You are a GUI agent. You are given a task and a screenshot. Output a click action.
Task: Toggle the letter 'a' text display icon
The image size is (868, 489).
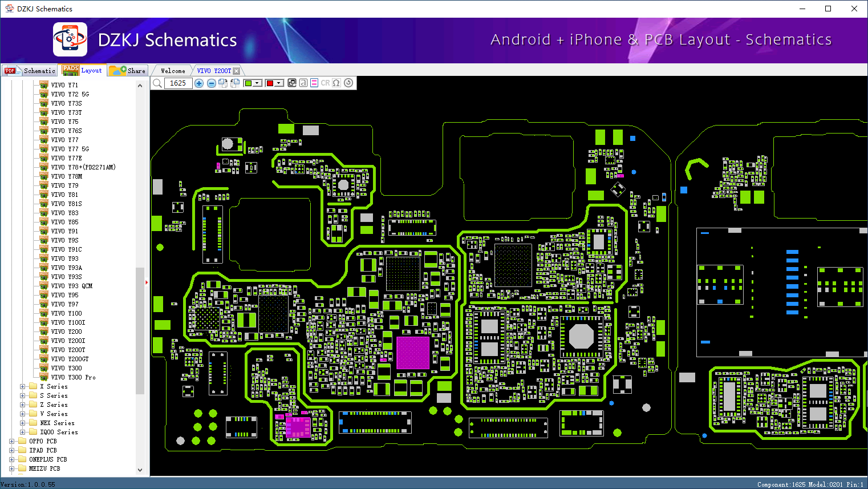click(x=303, y=83)
